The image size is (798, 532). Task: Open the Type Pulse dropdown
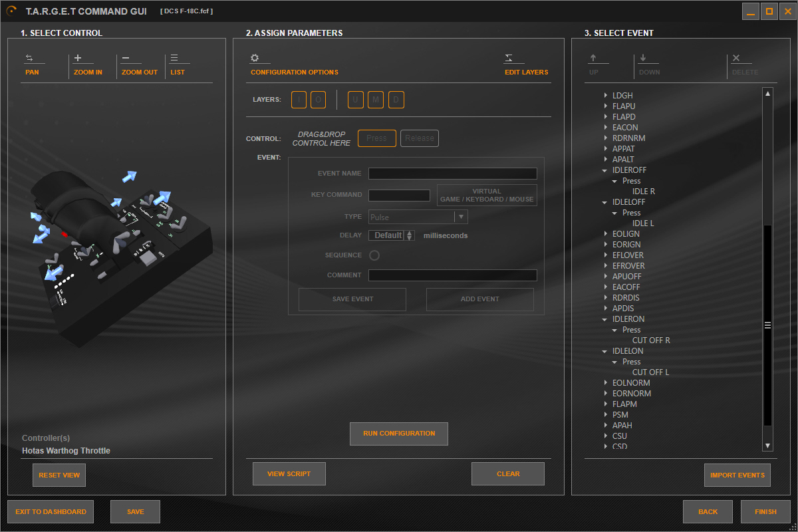[418, 217]
